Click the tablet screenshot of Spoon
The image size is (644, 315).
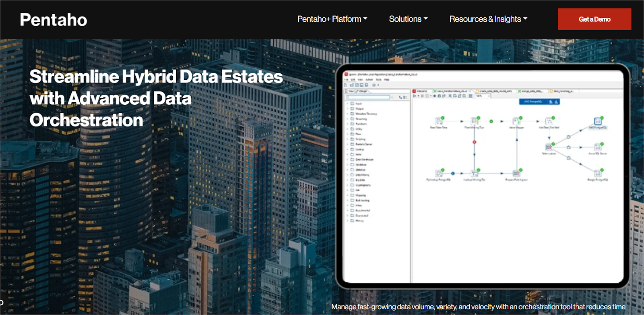482,176
